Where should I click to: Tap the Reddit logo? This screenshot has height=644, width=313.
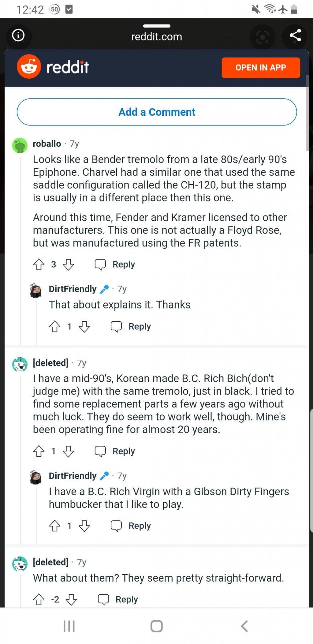(53, 67)
